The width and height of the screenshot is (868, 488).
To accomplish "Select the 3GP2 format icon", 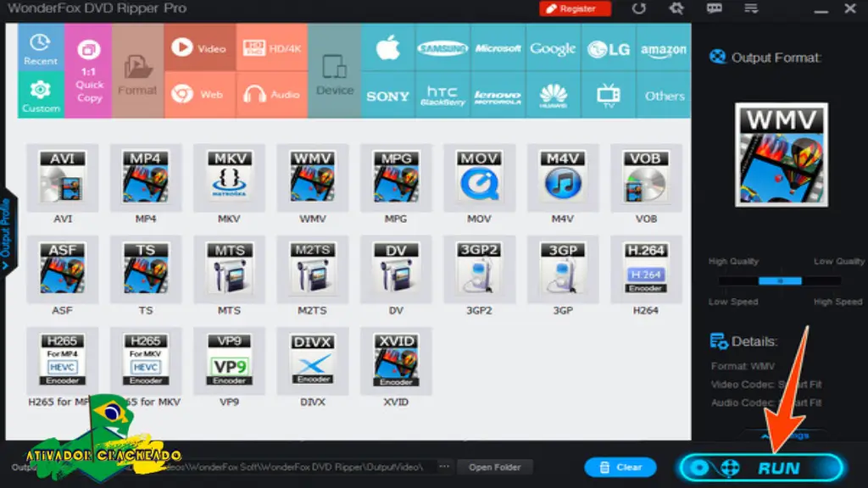I will click(480, 269).
